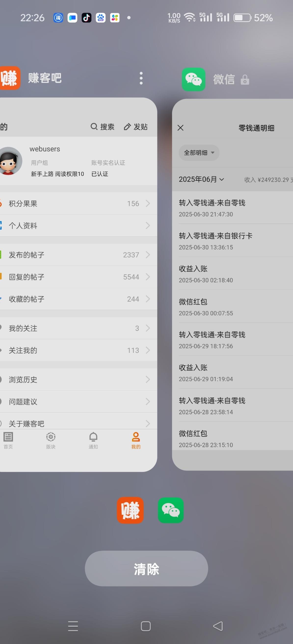Tap the lock icon next to 微信
This screenshot has height=644, width=293.
[x=245, y=80]
